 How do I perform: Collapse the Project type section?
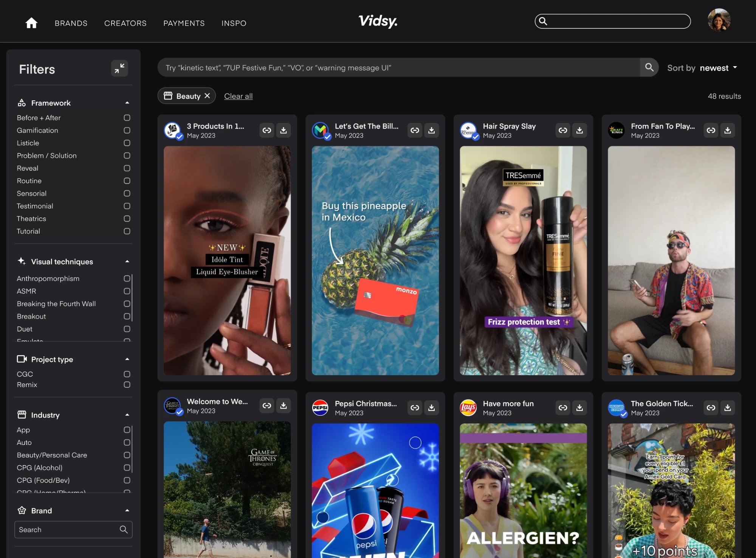pyautogui.click(x=127, y=359)
